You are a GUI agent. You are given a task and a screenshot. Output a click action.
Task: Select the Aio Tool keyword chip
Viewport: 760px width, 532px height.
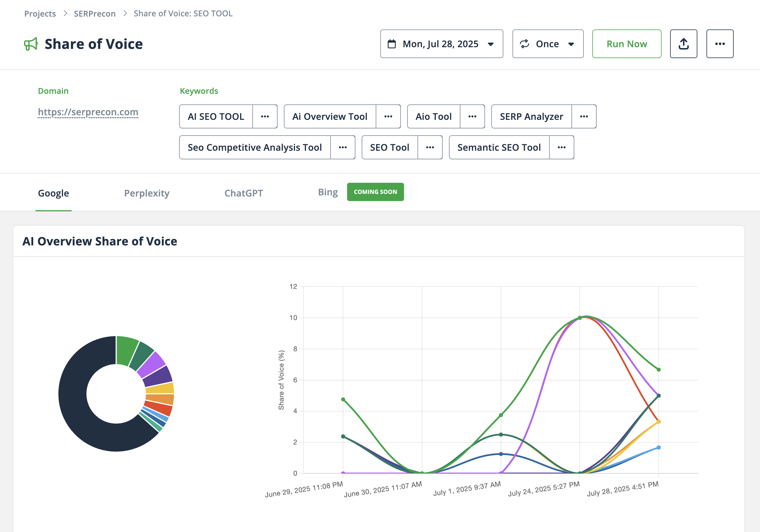(434, 116)
